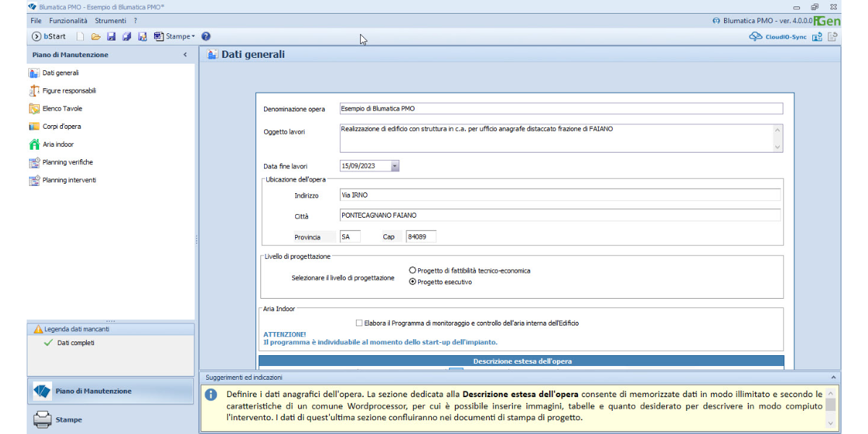Open the Strumenti menu

[x=111, y=21]
